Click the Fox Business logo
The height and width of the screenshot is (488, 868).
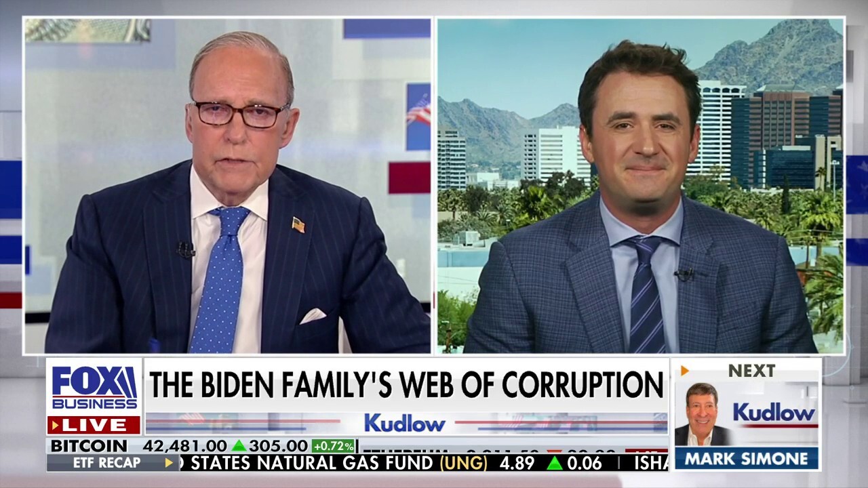(94, 387)
